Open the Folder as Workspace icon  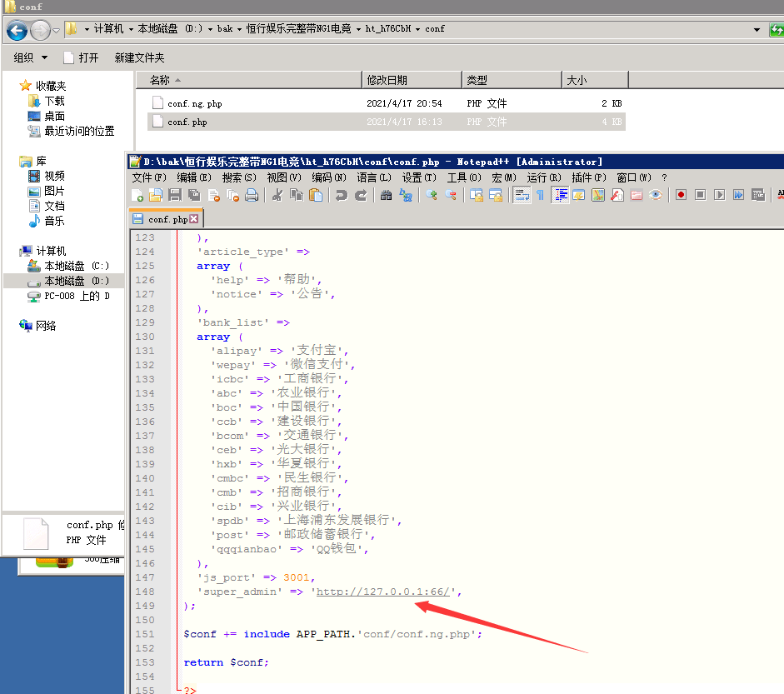pos(637,195)
